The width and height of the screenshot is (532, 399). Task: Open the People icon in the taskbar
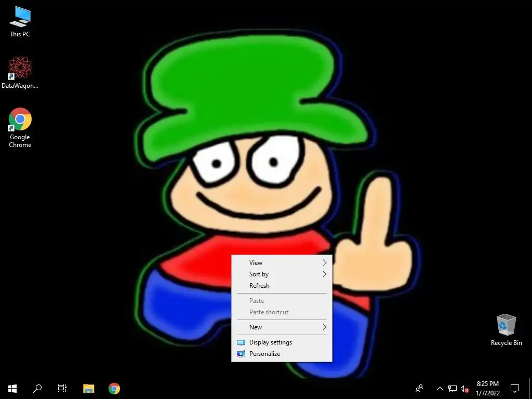pyautogui.click(x=420, y=388)
